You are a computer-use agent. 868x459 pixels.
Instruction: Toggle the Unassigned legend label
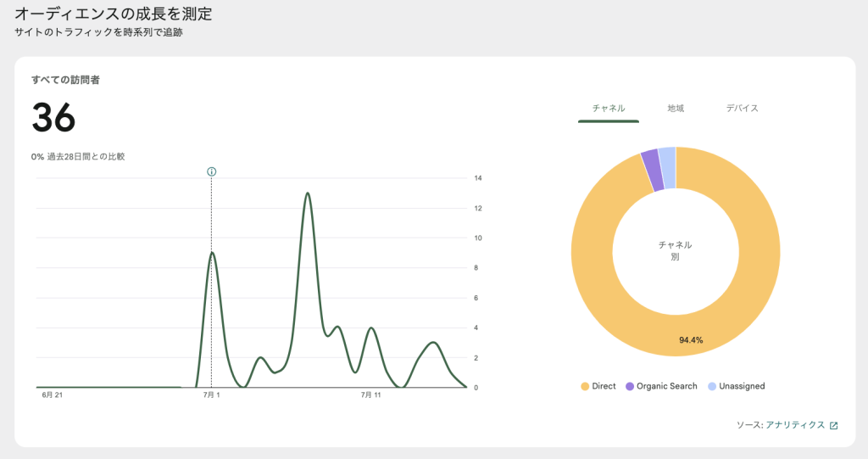(x=741, y=387)
